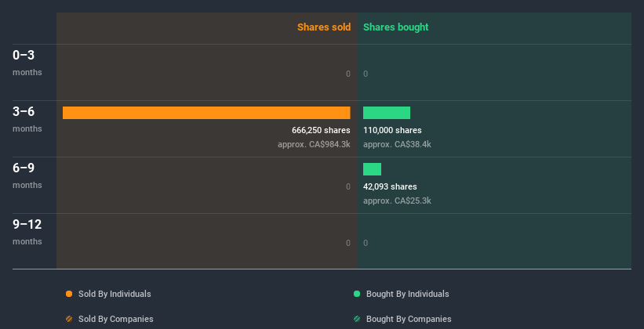
Task: Select the Sold By Individuals legend label
Action: pyautogui.click(x=115, y=294)
